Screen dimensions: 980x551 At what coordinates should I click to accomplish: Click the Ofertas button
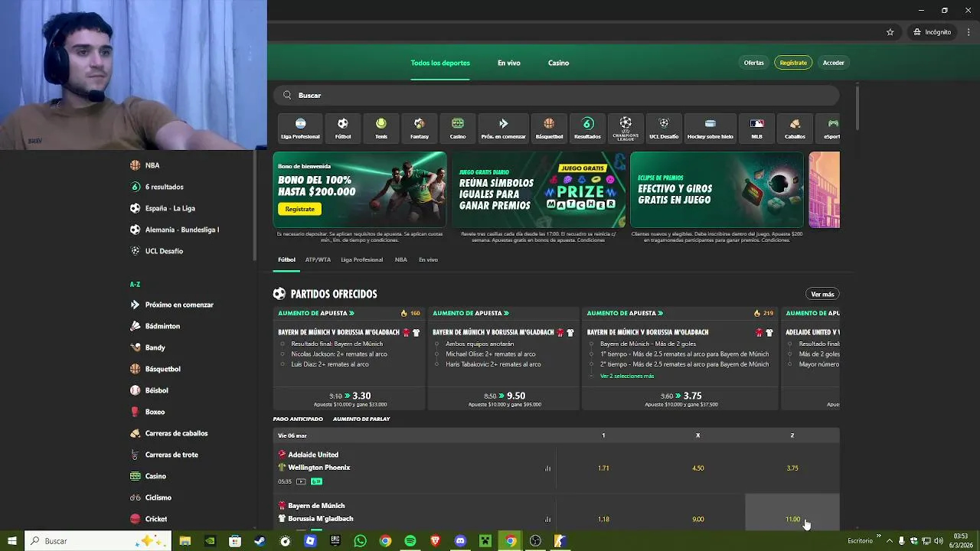pyautogui.click(x=753, y=63)
